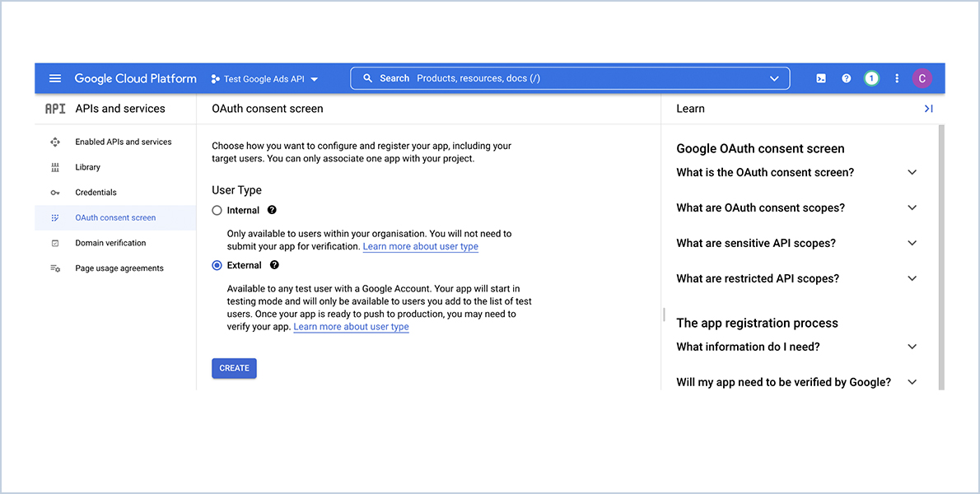Select the Library icon in the sidebar
The height and width of the screenshot is (494, 980).
point(54,166)
